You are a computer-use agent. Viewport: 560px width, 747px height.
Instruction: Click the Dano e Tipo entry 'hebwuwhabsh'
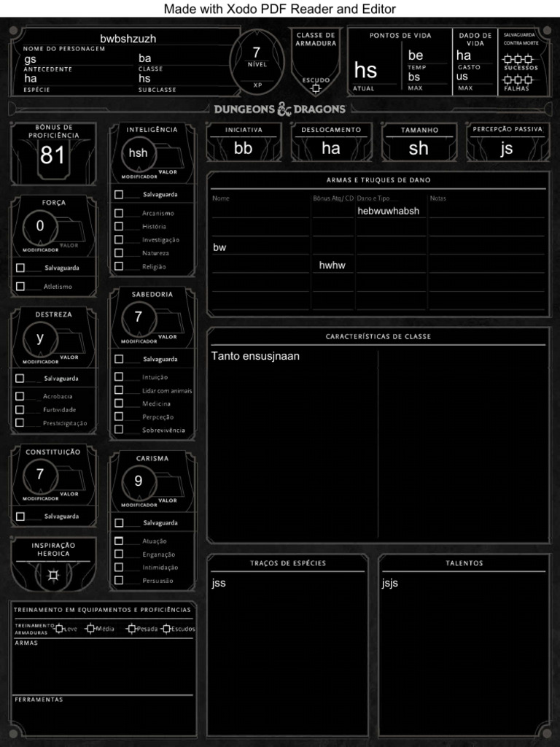click(x=389, y=211)
